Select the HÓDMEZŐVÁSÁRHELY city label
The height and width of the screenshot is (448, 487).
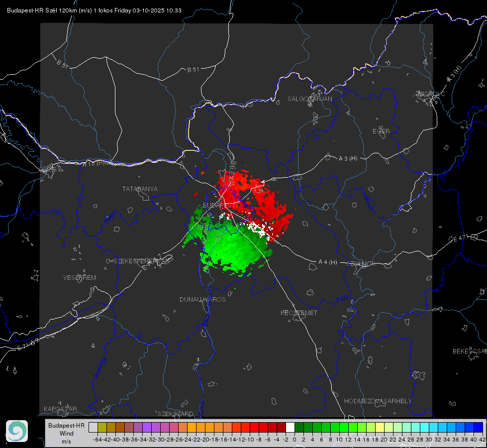378,401
